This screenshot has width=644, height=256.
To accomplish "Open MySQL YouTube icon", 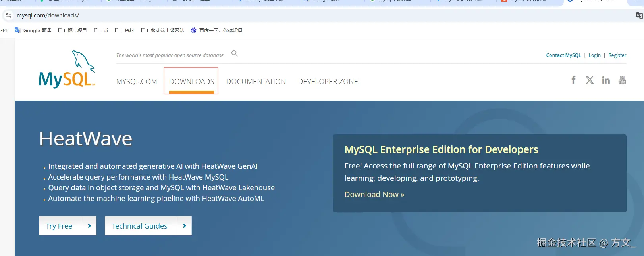I will [x=622, y=80].
